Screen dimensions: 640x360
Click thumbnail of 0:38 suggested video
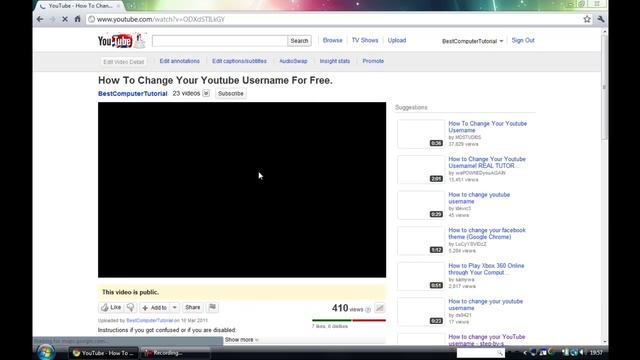coord(421,134)
